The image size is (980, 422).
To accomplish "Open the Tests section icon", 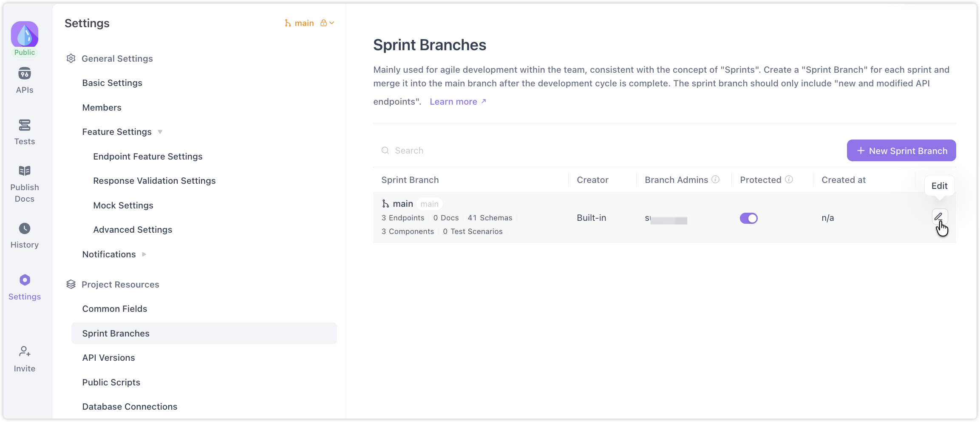I will coord(25,125).
